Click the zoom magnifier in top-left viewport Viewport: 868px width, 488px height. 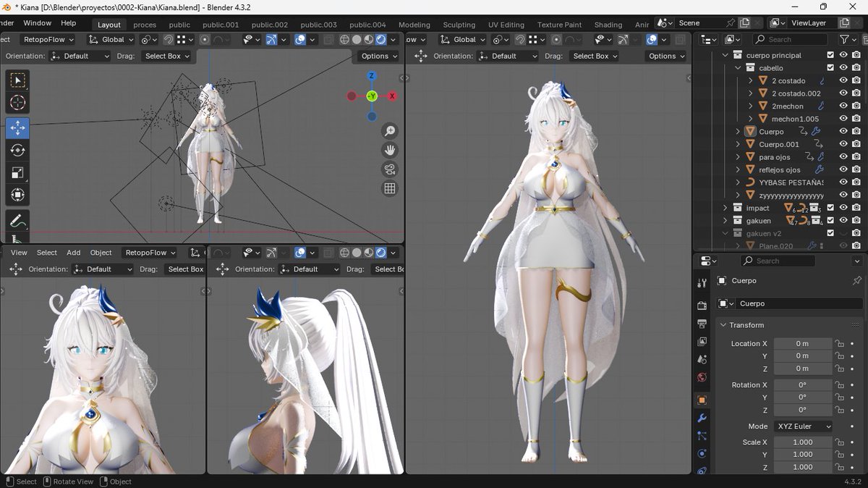coord(390,131)
